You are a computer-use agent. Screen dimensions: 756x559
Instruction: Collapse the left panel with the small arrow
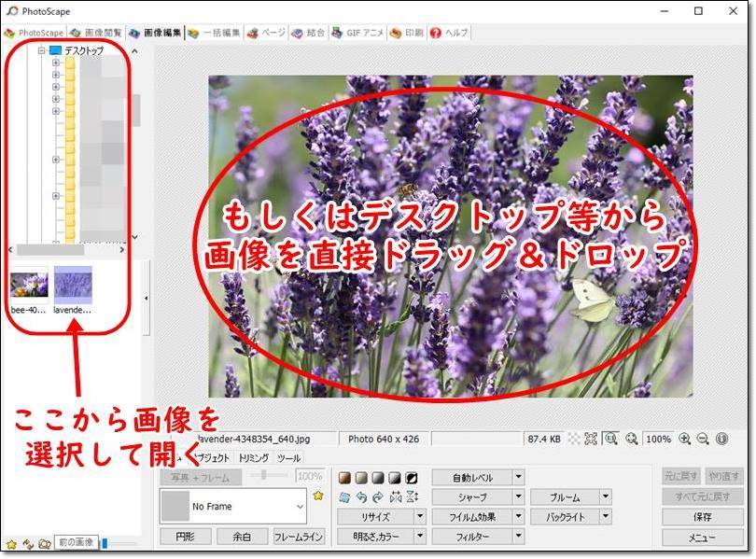coord(147,299)
